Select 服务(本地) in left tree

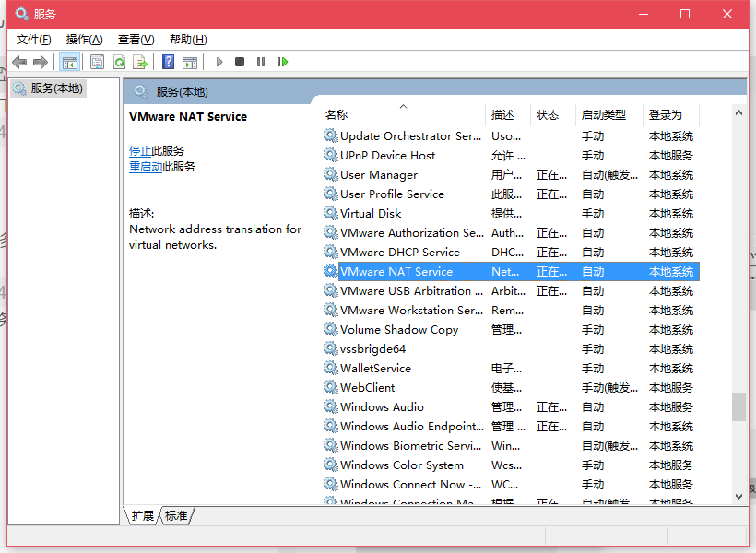[x=48, y=88]
